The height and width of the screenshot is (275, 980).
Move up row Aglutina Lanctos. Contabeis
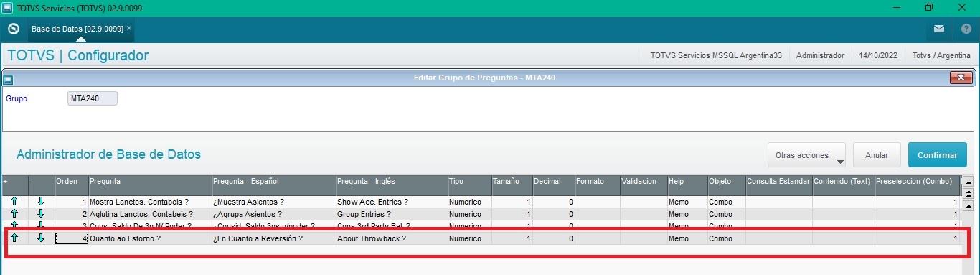(14, 214)
